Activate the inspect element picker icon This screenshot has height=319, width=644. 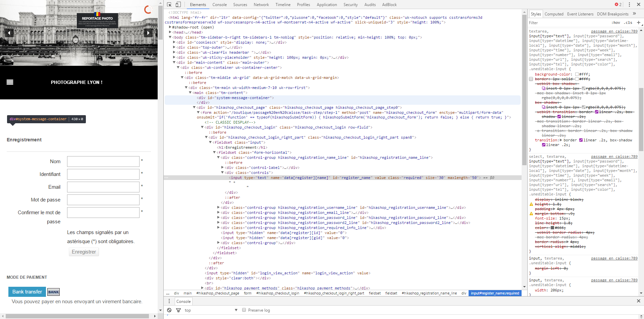click(169, 5)
